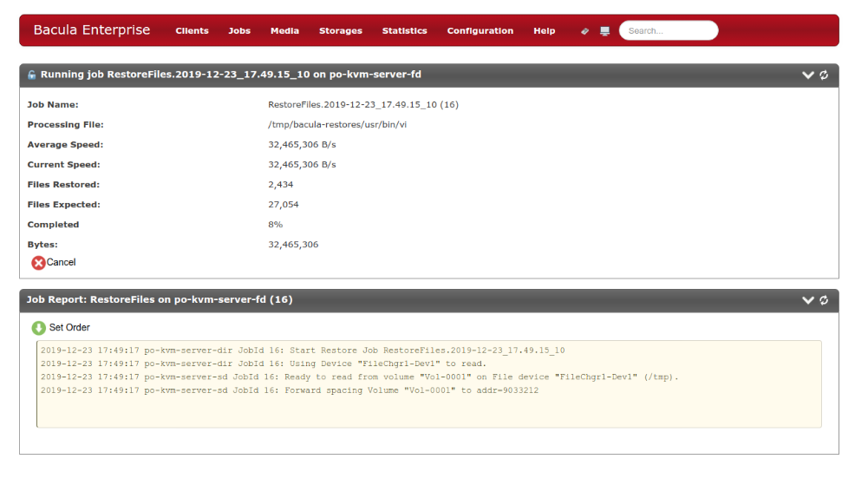
Task: Open the Storages menu
Action: click(x=341, y=31)
